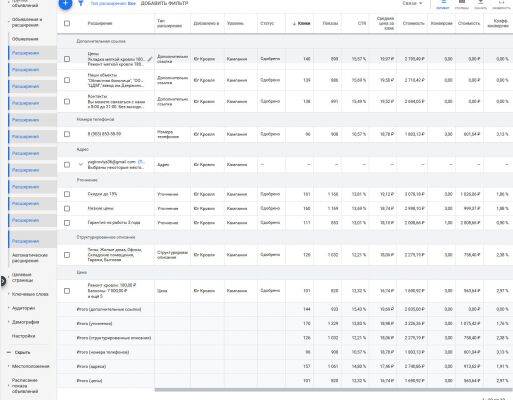Sort by the 'Расширение' column header

tap(100, 23)
